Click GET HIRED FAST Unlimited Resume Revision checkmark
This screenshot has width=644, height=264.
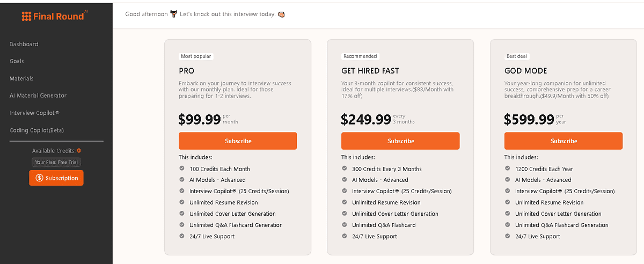pyautogui.click(x=345, y=202)
